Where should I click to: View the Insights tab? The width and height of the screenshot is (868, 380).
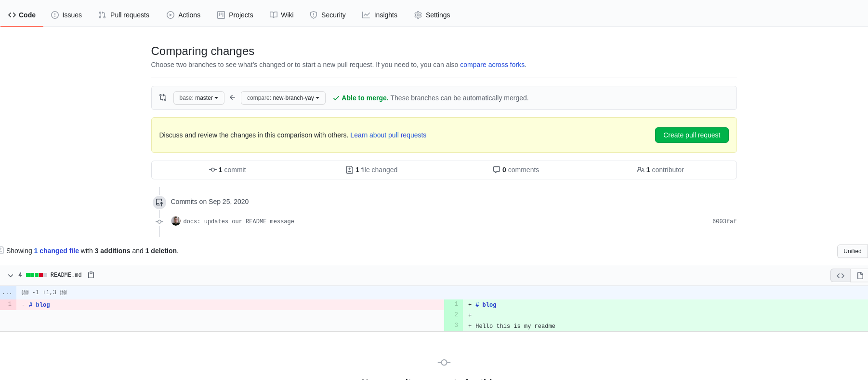380,15
